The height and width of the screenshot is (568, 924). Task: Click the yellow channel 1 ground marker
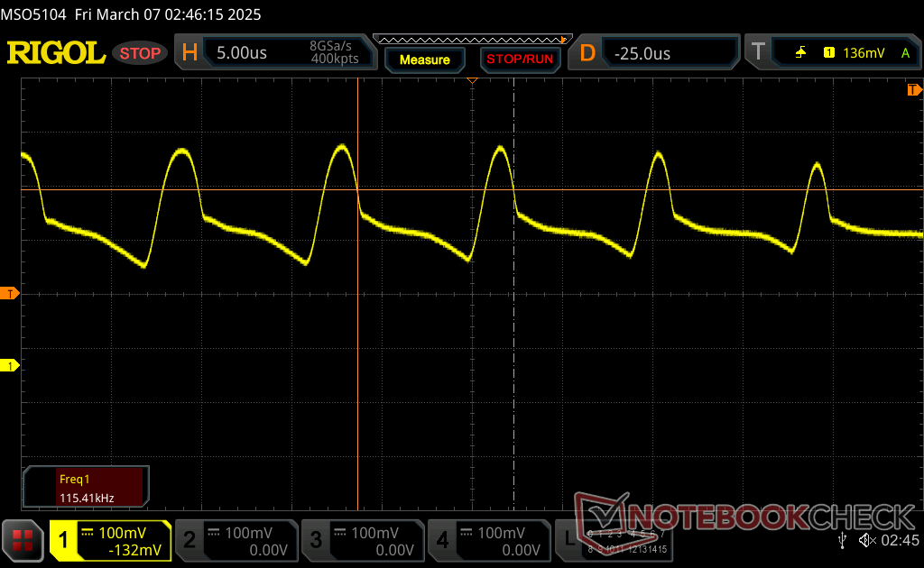point(10,365)
